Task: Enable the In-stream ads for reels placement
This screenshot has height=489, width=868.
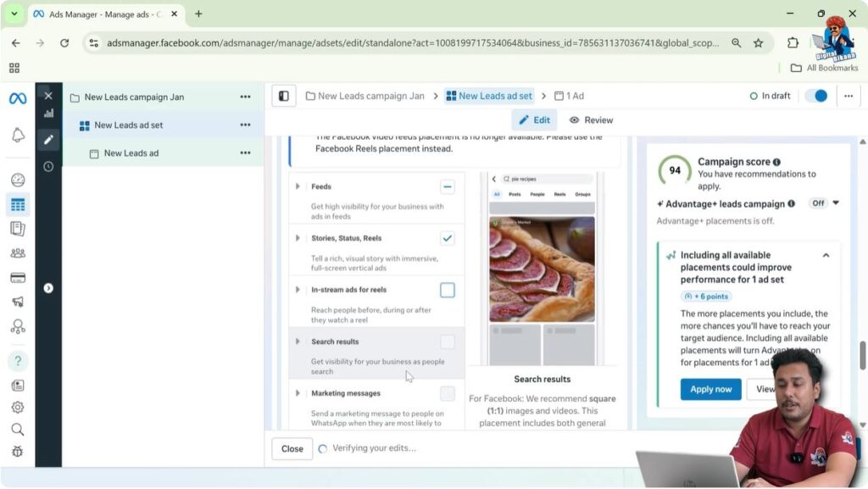Action: pos(448,290)
